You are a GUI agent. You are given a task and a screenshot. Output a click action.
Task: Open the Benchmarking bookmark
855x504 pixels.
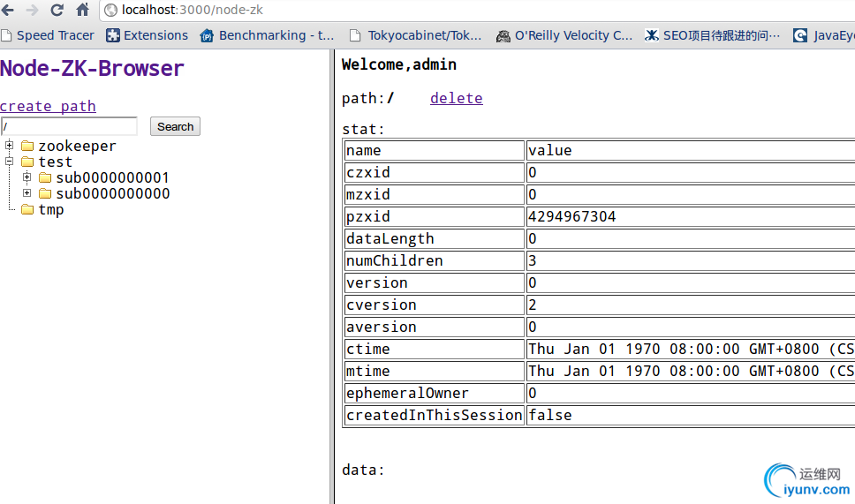tap(268, 35)
